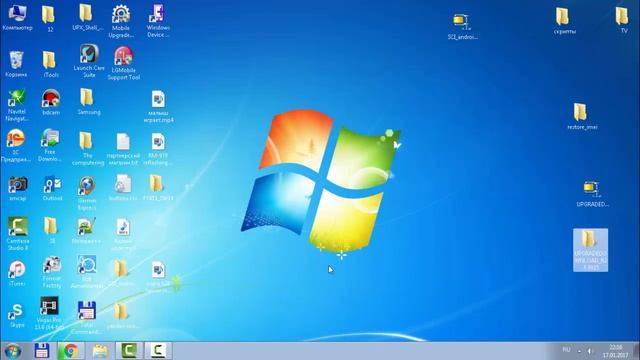Select the Navitel Navigator shortcut
Image resolution: width=640 pixels, height=360 pixels.
coord(16,105)
